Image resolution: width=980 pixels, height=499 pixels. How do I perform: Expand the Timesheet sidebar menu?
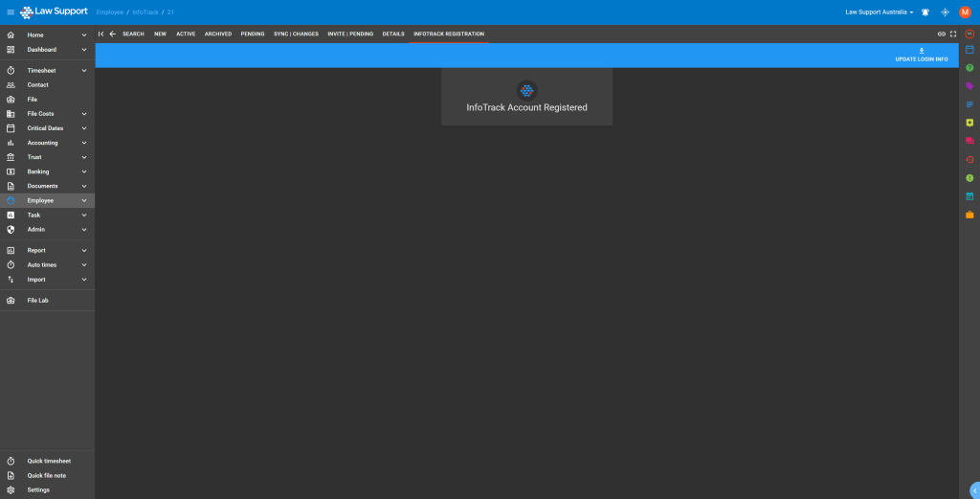click(84, 70)
